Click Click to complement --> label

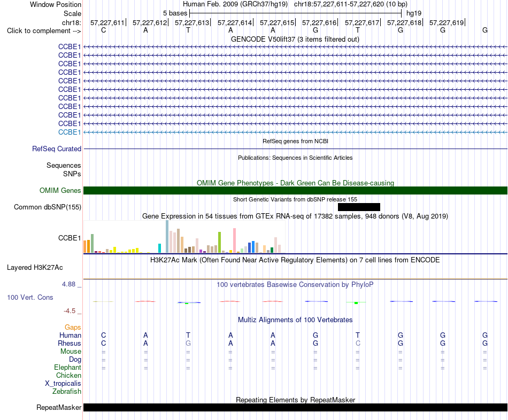pos(44,31)
